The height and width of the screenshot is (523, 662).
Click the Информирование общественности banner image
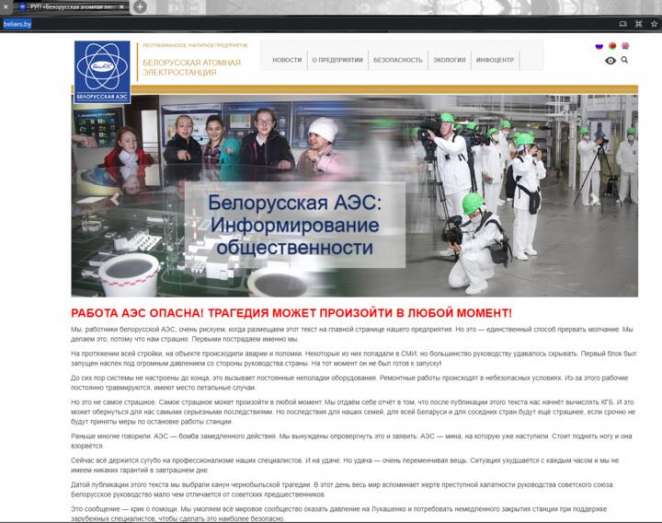[x=355, y=195]
